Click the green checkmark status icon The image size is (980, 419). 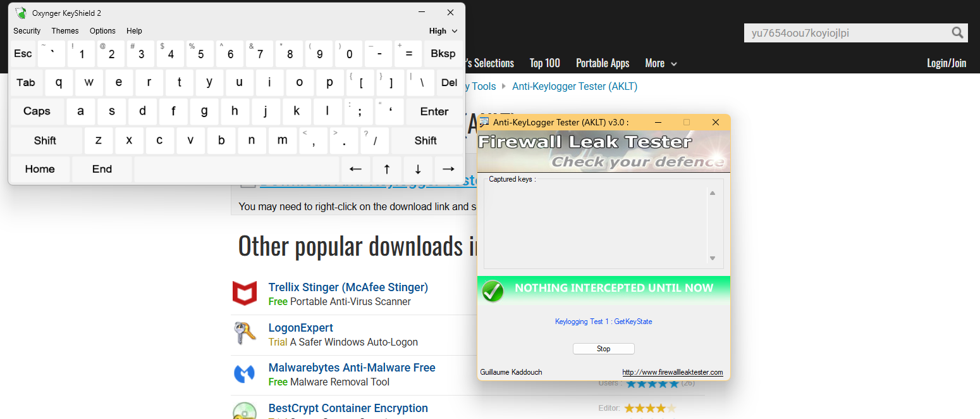[x=493, y=291]
